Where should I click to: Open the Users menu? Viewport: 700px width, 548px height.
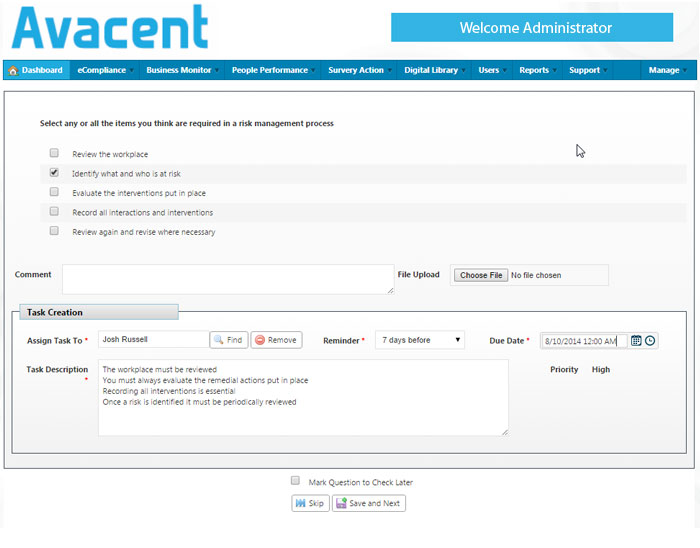point(492,70)
